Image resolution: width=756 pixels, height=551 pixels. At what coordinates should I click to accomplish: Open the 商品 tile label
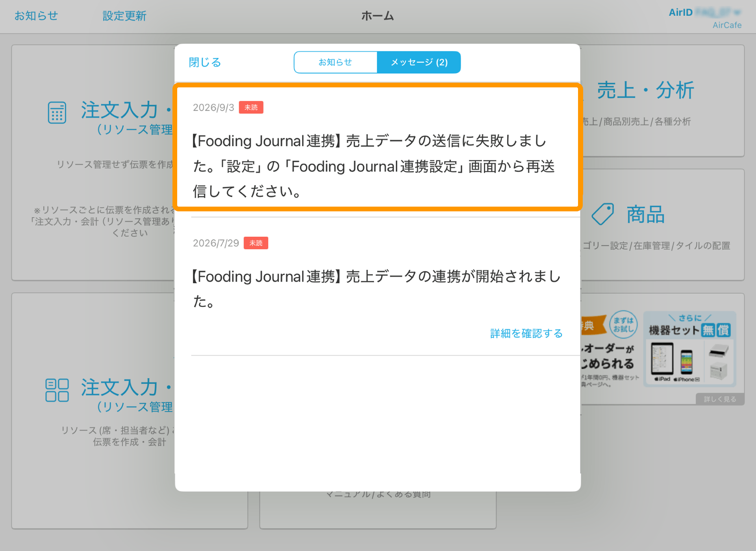[x=646, y=214]
